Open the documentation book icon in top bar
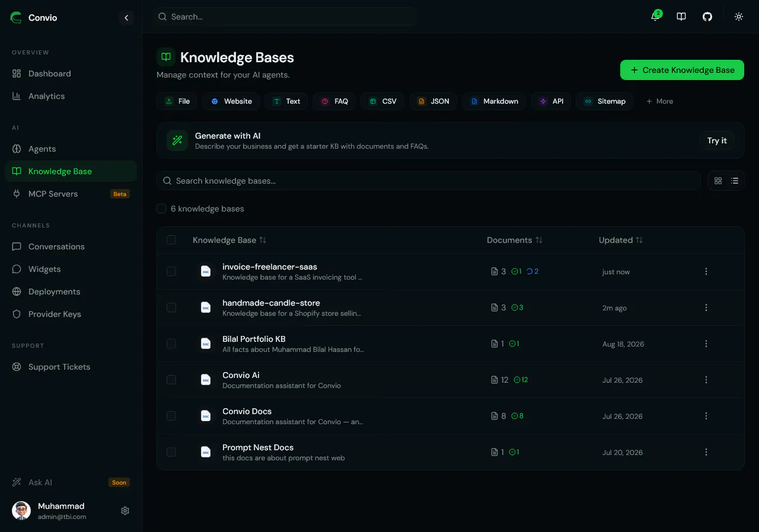The width and height of the screenshot is (759, 532). pos(681,17)
